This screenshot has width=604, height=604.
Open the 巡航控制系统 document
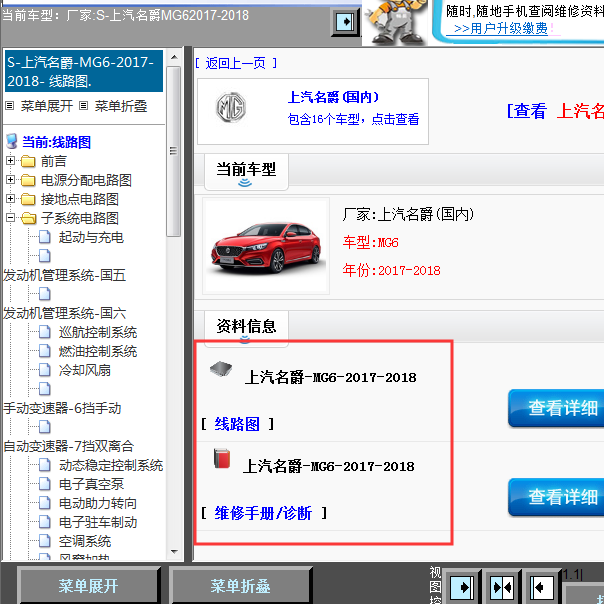coord(98,332)
